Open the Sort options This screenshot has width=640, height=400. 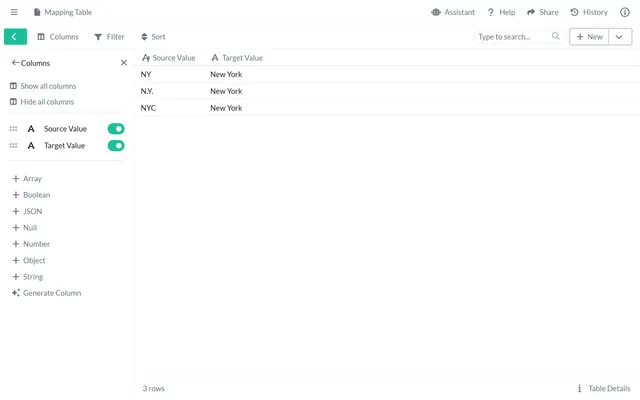click(153, 36)
